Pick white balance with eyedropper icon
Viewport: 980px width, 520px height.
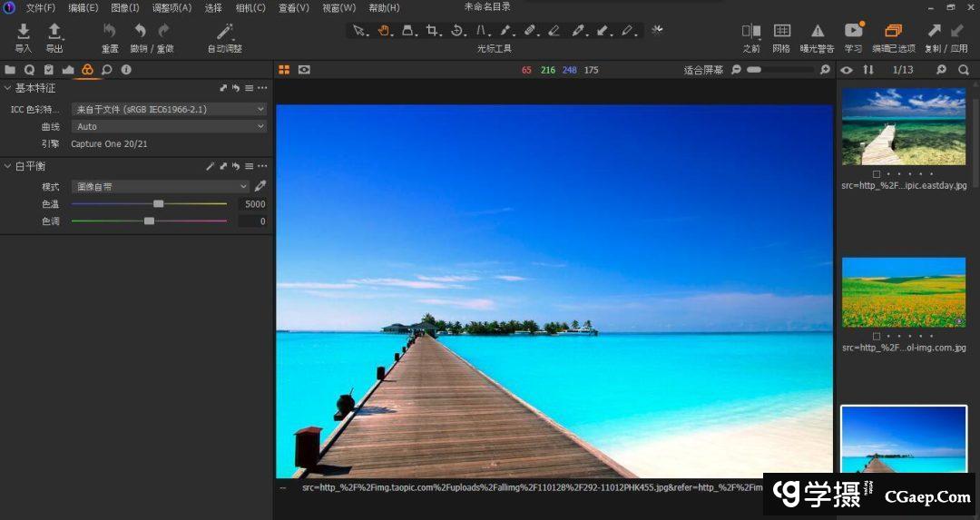coord(260,186)
